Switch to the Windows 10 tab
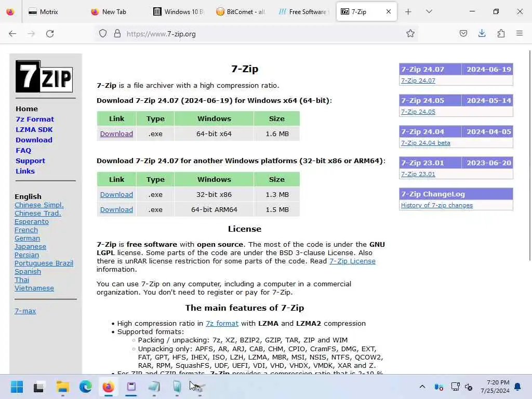532x399 pixels. (x=178, y=12)
